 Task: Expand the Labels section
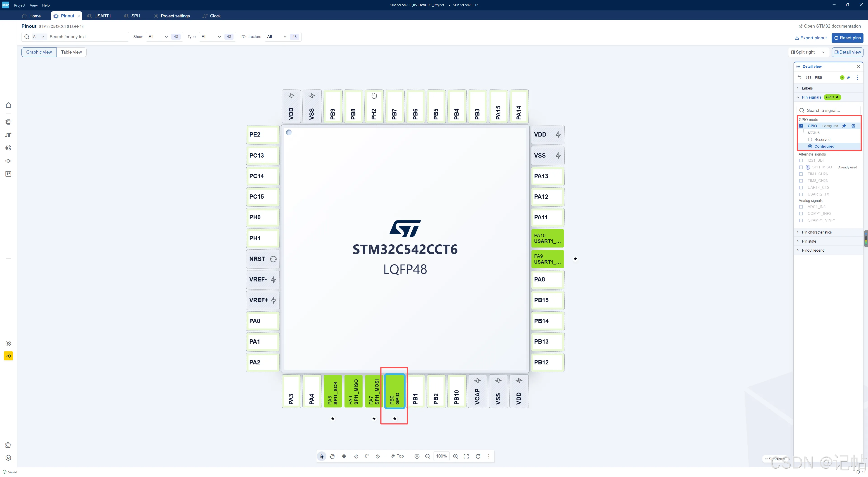pyautogui.click(x=828, y=88)
